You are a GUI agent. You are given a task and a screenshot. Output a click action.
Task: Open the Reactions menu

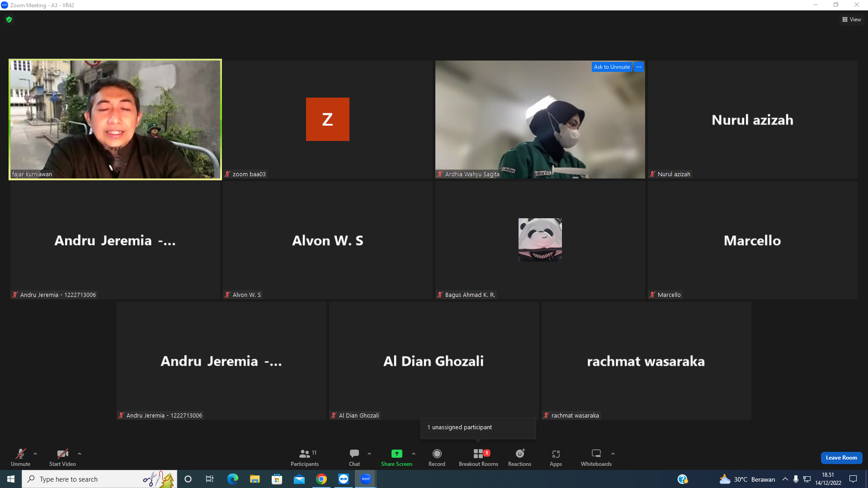(519, 457)
